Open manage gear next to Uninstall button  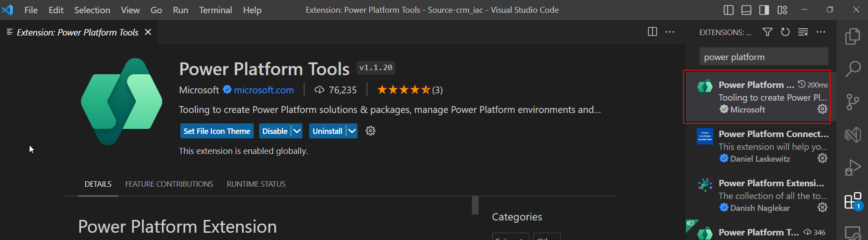pyautogui.click(x=371, y=131)
